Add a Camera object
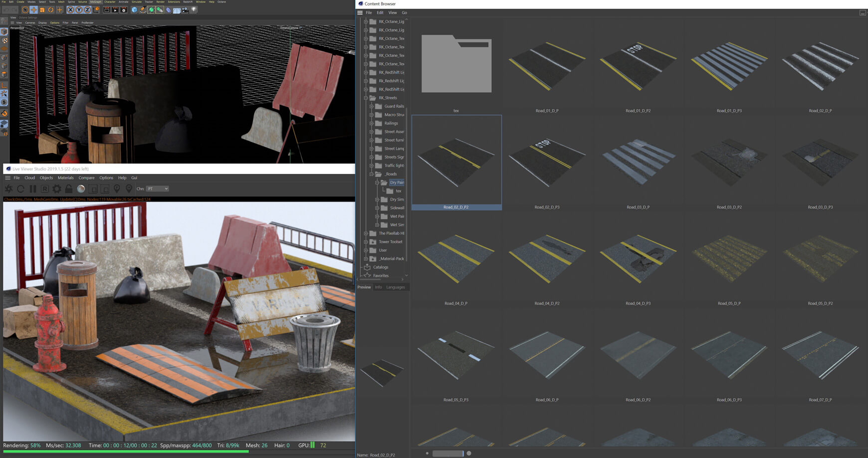868x458 pixels. (x=185, y=9)
